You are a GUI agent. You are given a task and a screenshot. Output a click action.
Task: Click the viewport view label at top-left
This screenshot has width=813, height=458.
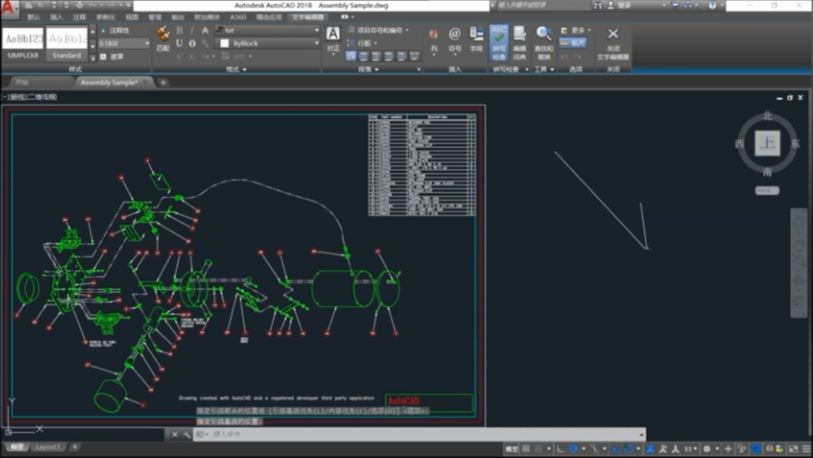[30, 97]
